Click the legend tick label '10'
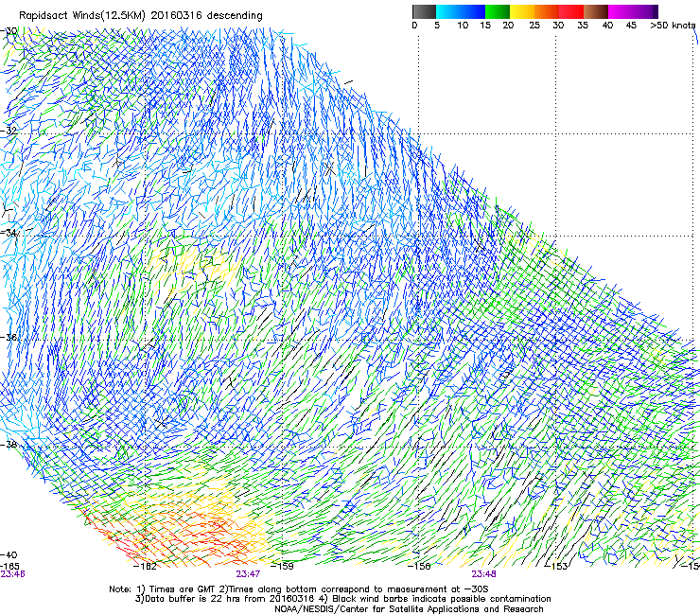 click(x=463, y=26)
